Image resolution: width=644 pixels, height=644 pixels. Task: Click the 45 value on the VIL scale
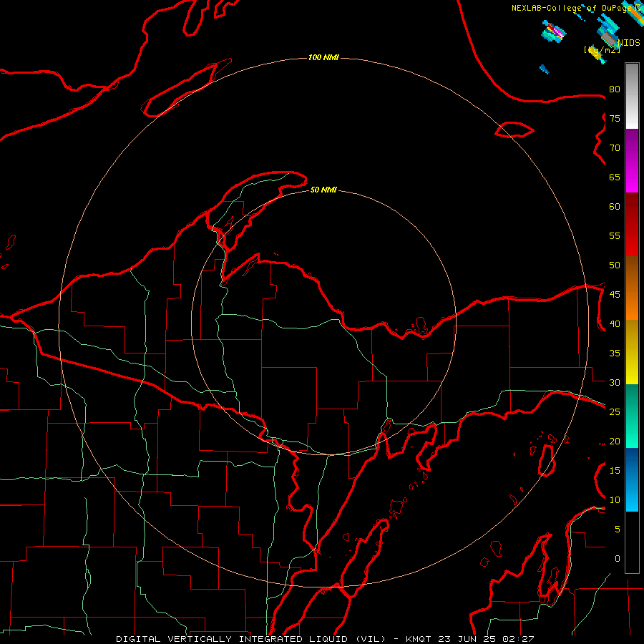tap(615, 295)
